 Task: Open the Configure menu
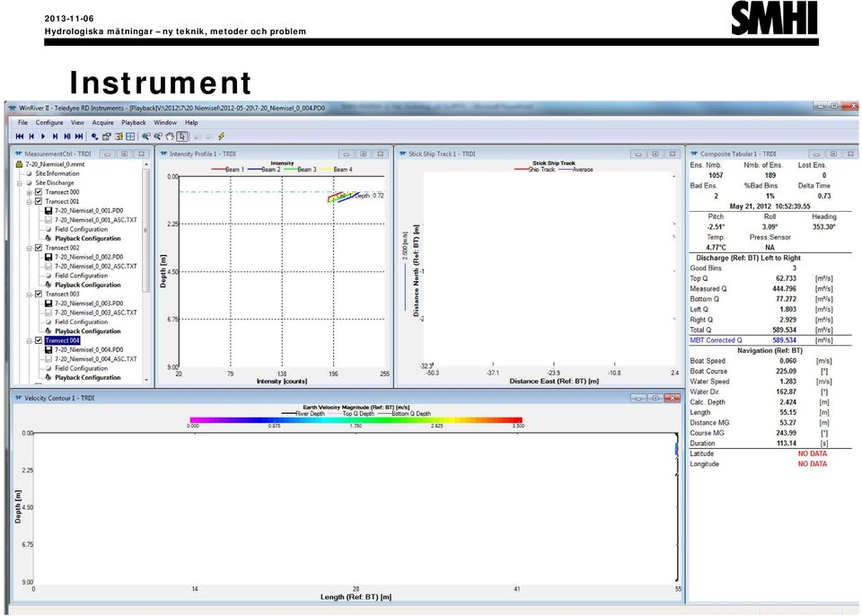pyautogui.click(x=49, y=123)
